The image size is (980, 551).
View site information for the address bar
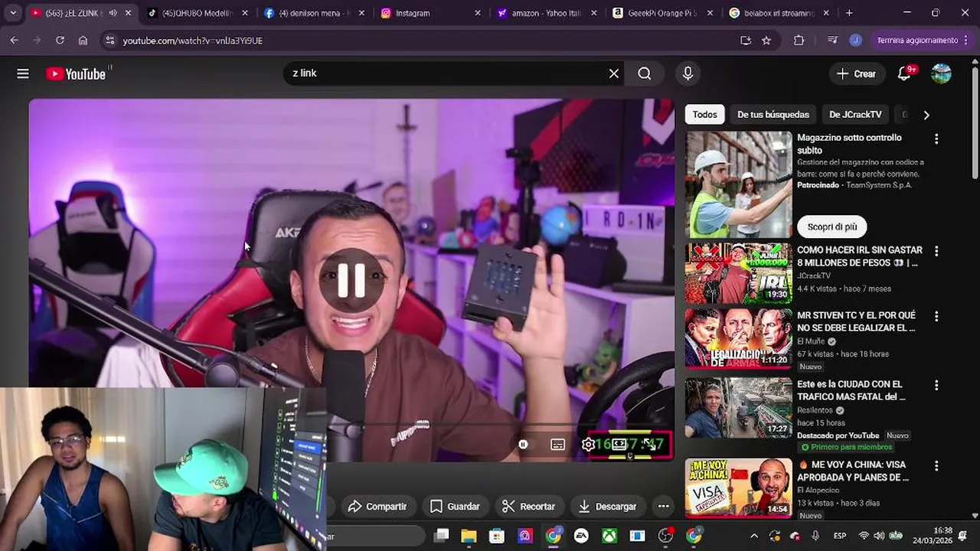(109, 40)
